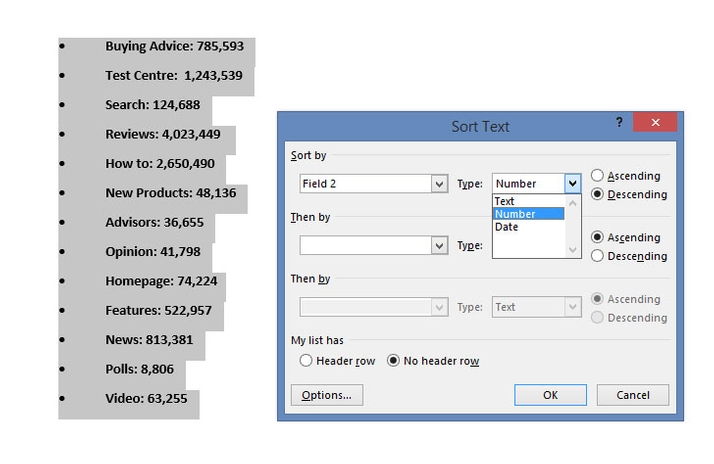714x464 pixels.
Task: Click the 'Video: 63,255' line
Action: (x=146, y=398)
